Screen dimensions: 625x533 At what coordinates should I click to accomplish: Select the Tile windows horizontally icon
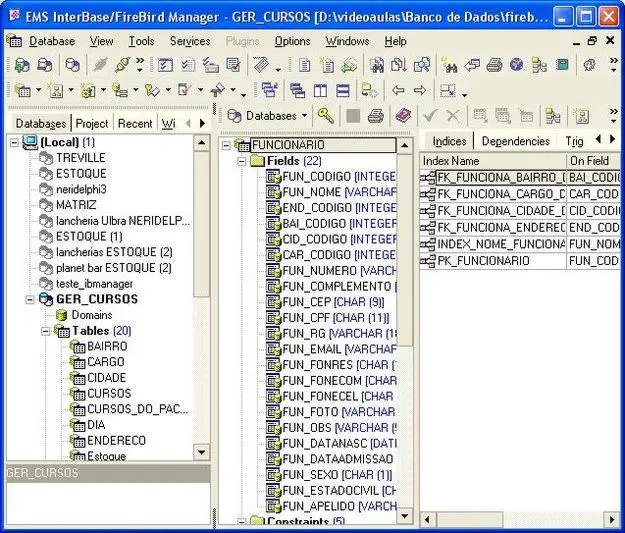342,91
